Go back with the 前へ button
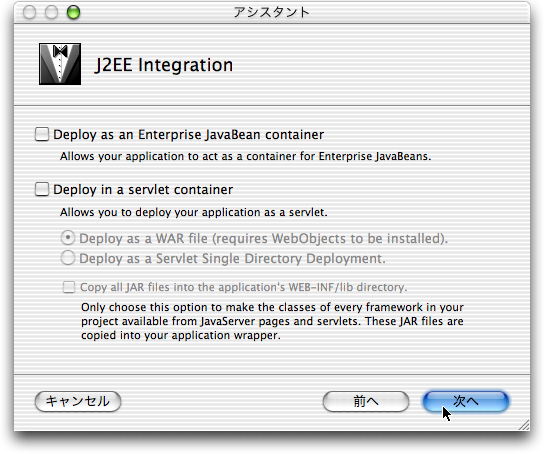This screenshot has height=454, width=544. 366,402
